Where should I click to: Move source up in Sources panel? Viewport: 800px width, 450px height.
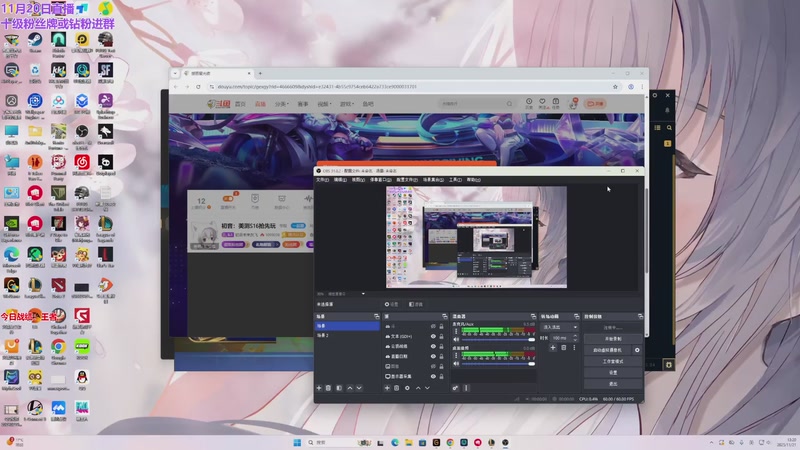(x=418, y=388)
